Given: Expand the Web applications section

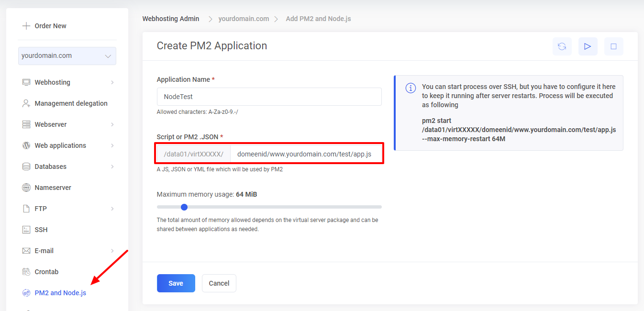Looking at the screenshot, I should point(60,145).
